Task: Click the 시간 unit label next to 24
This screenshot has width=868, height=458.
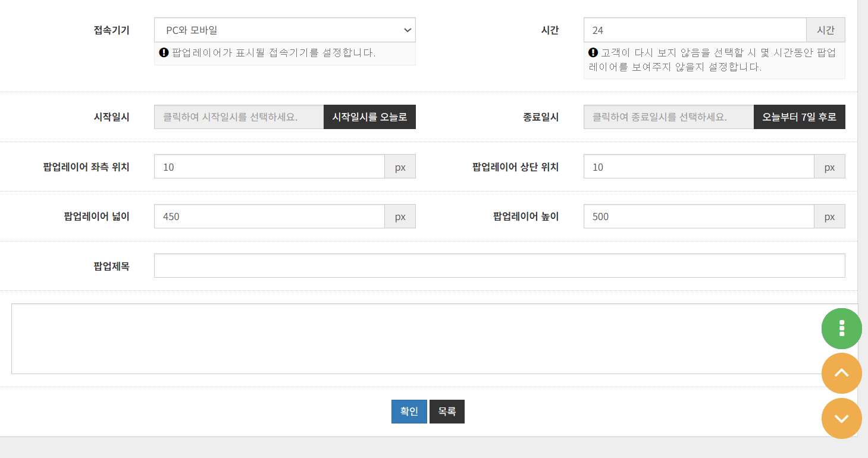Action: click(826, 30)
